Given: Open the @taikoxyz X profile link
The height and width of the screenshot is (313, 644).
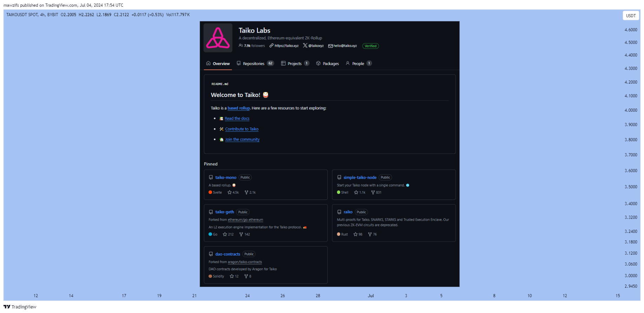Looking at the screenshot, I should [x=316, y=46].
